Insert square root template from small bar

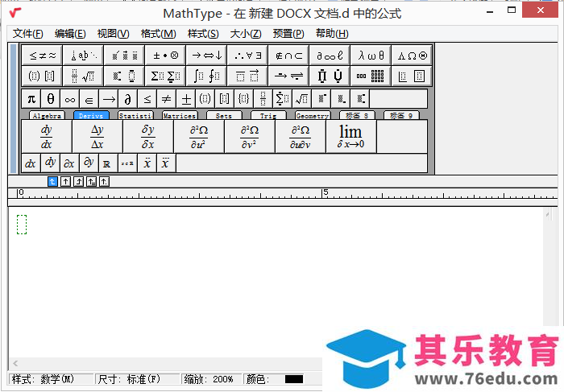302,99
